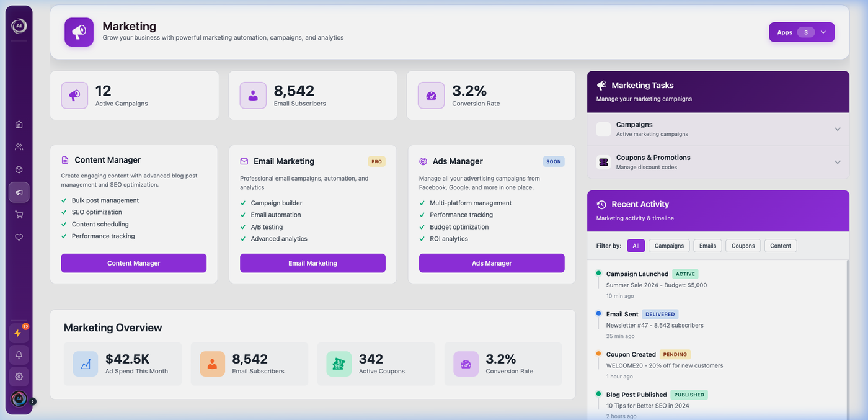868x420 pixels.
Task: Click the user avatar at sidebar bottom
Action: click(19, 399)
